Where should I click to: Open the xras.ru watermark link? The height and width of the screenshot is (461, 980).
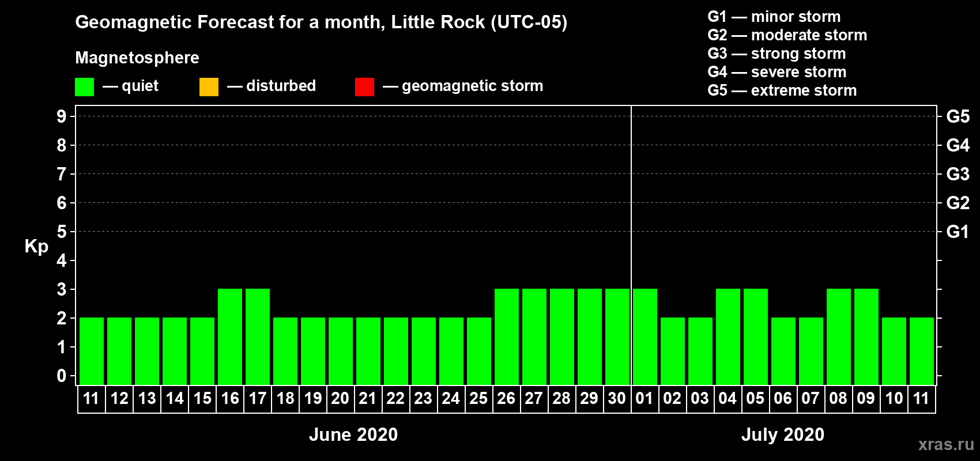(946, 444)
